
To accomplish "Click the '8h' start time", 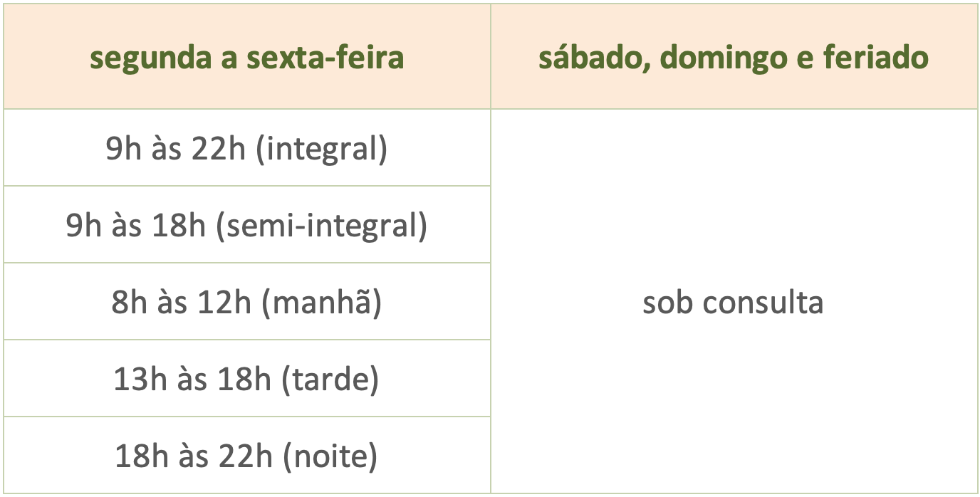I will [128, 303].
